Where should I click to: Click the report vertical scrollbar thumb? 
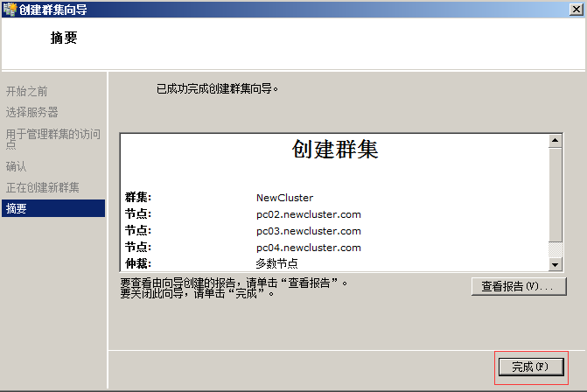555,192
